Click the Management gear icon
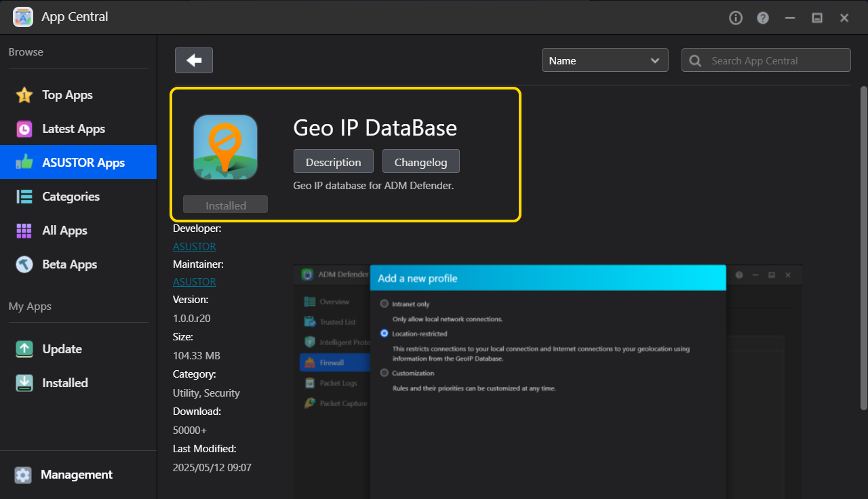Image resolution: width=868 pixels, height=499 pixels. (x=23, y=475)
